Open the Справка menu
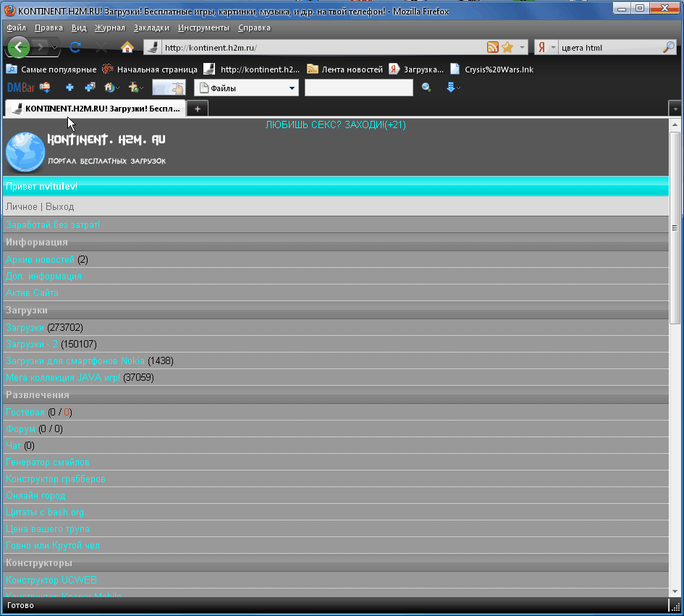 pyautogui.click(x=254, y=28)
